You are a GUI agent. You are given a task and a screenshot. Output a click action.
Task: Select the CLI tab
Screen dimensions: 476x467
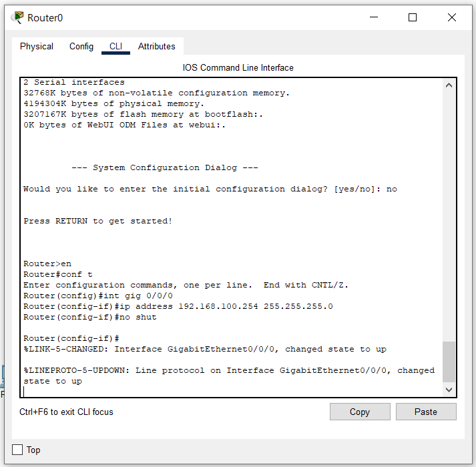[x=115, y=47]
